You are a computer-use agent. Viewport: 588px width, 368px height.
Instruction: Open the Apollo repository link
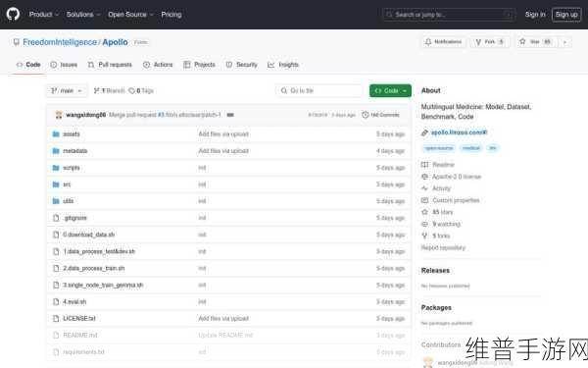[x=115, y=42]
